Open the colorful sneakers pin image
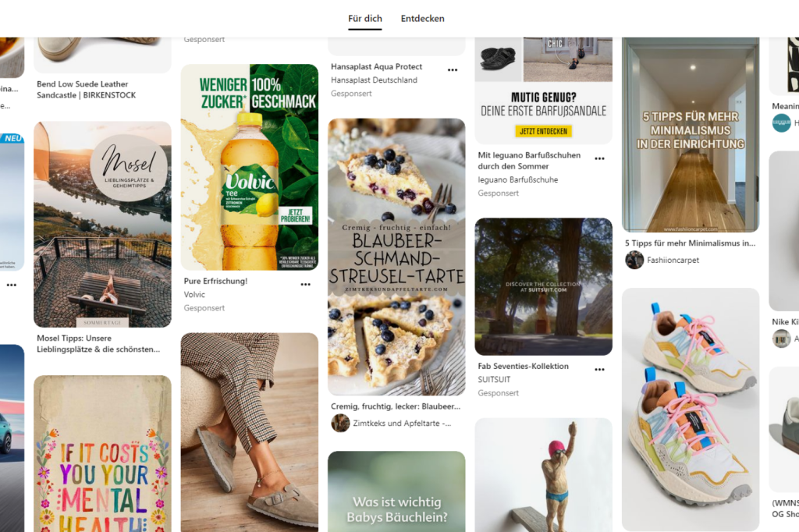This screenshot has width=799, height=532. click(691, 410)
